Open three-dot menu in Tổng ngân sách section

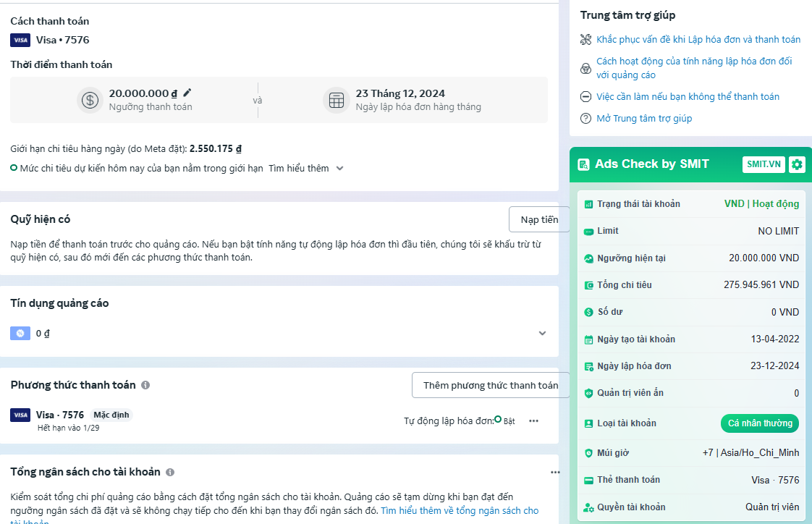point(554,472)
